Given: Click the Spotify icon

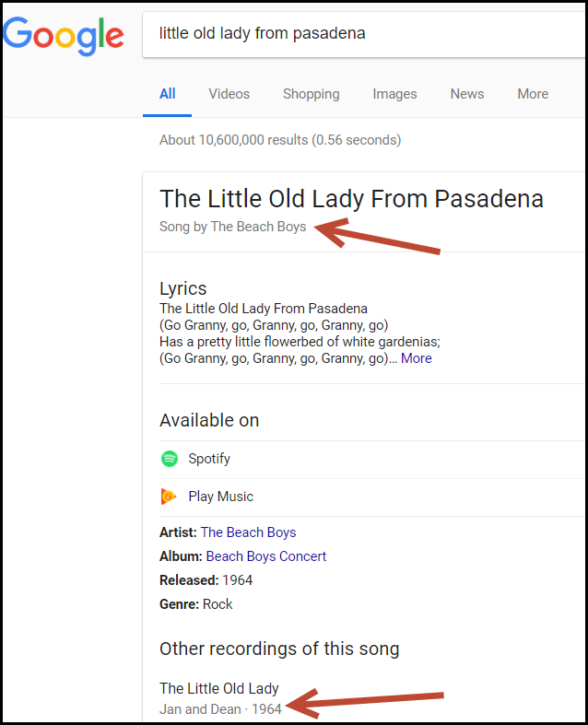Looking at the screenshot, I should 170,459.
